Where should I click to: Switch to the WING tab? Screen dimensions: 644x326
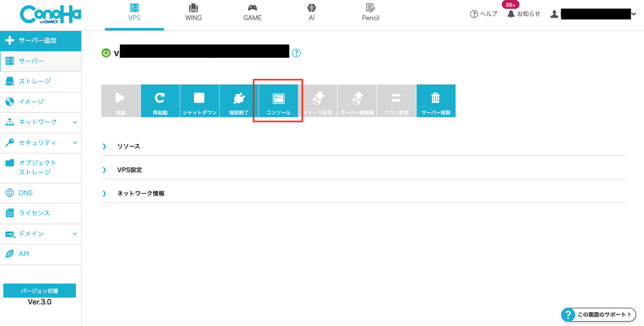tap(193, 13)
